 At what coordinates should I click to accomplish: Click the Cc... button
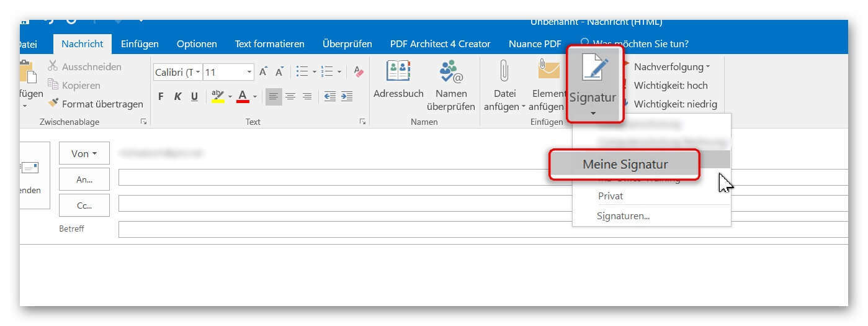pyautogui.click(x=84, y=205)
